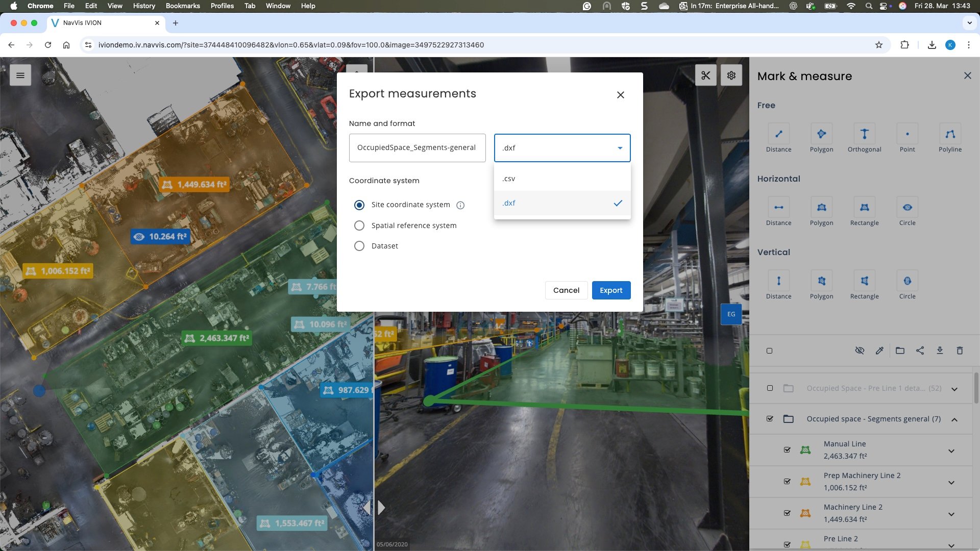Screen dimensions: 980x551
Task: Uncheck the Manual Line measurement
Action: (x=787, y=450)
